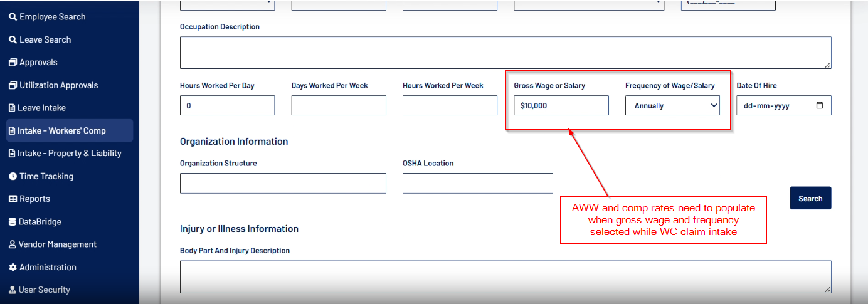Open the Date Of Hire calendar picker
Viewport: 868px width, 304px height.
(x=820, y=106)
